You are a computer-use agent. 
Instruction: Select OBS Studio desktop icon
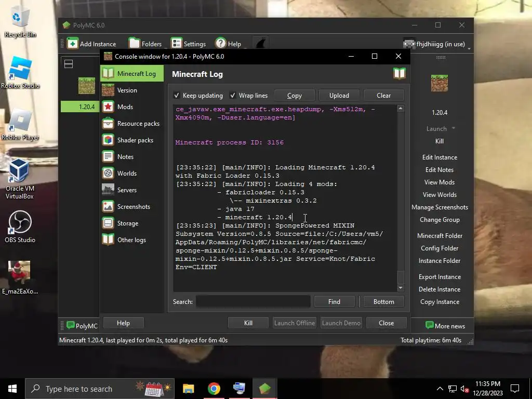tap(20, 227)
